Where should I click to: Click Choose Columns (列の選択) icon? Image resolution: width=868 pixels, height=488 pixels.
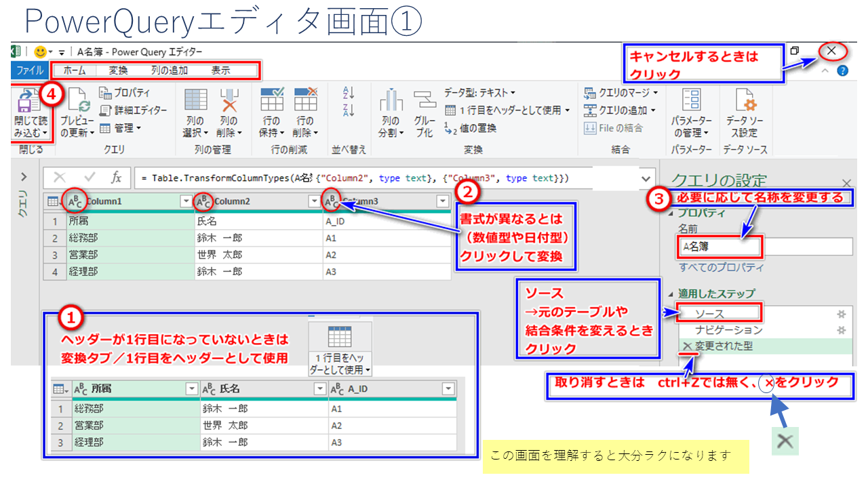pos(196,100)
